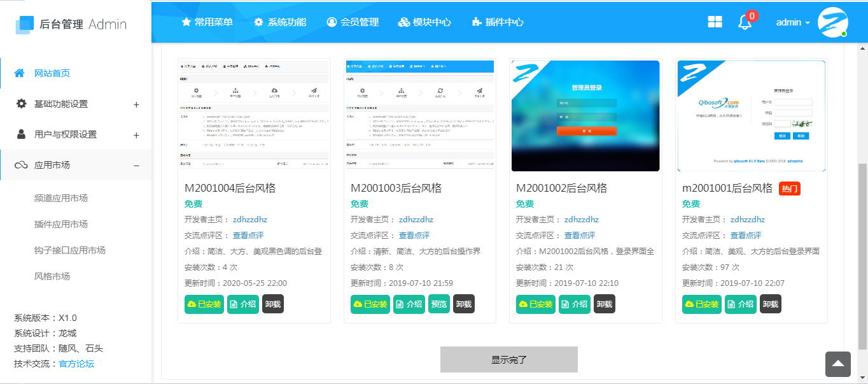868x384 pixels.
Task: Click the M2001002后台风格 login screenshot thumbnail
Action: 585,116
